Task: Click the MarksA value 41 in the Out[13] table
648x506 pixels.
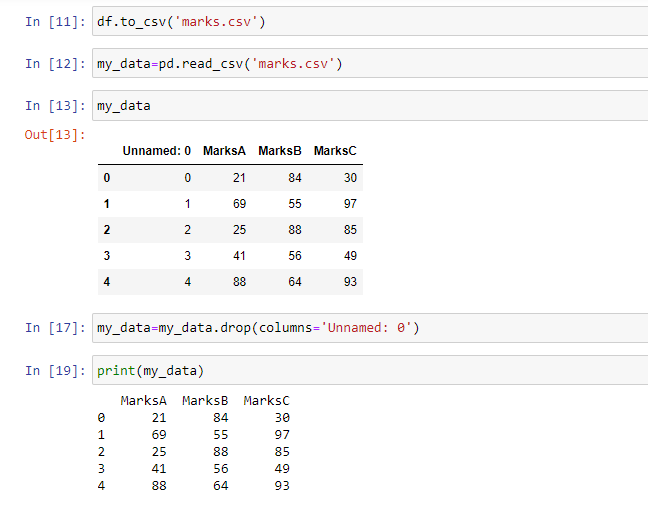Action: pyautogui.click(x=239, y=256)
